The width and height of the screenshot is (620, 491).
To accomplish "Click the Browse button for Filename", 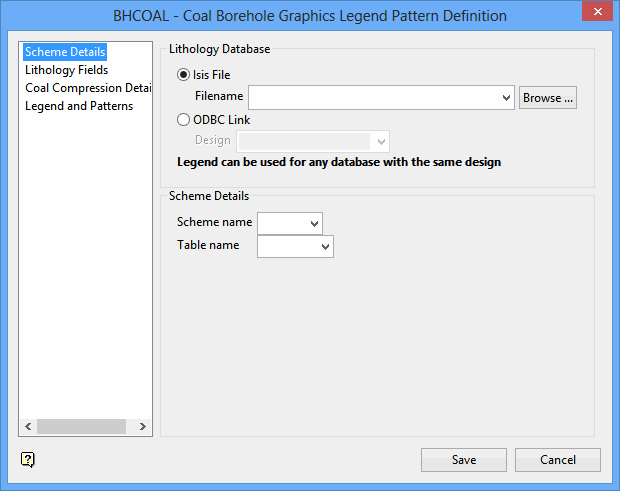I will [x=548, y=98].
